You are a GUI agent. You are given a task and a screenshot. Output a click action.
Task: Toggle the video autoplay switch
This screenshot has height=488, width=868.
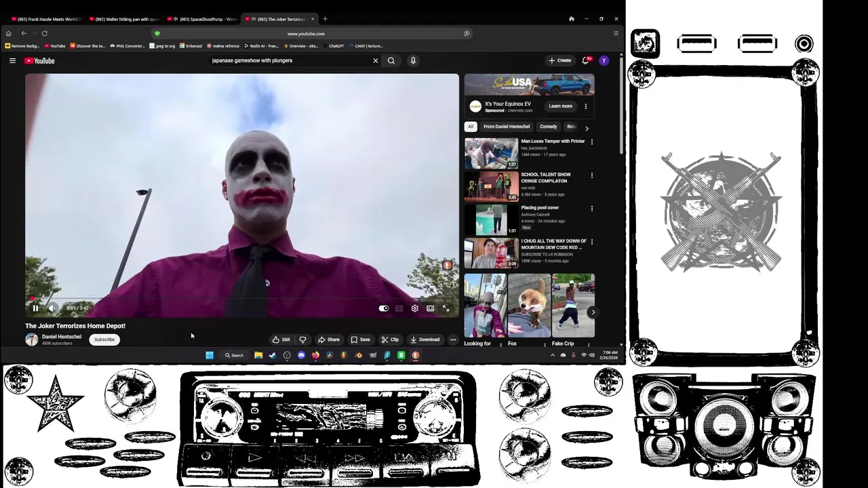click(383, 308)
